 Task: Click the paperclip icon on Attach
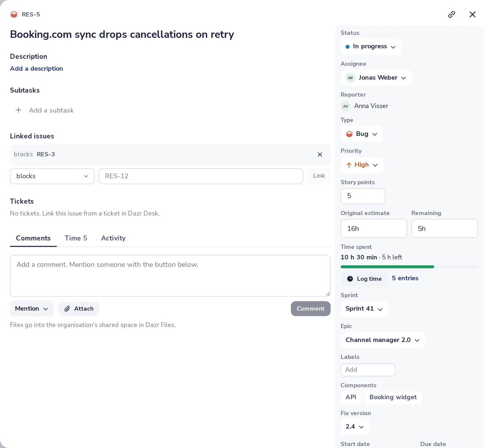pos(67,309)
